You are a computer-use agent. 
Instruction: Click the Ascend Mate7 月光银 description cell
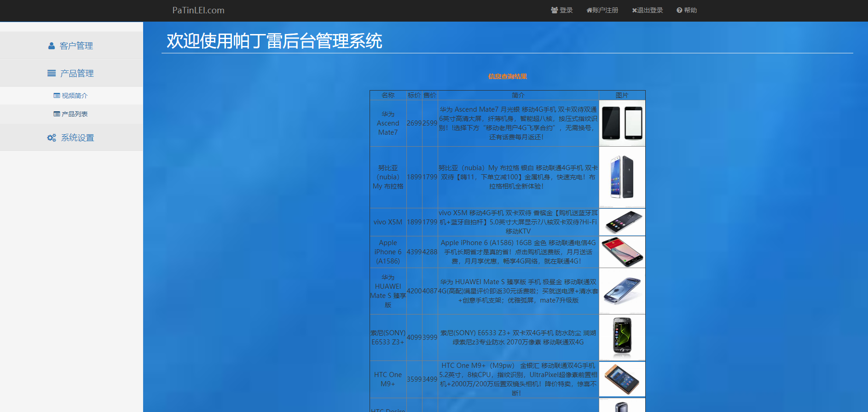tap(518, 123)
